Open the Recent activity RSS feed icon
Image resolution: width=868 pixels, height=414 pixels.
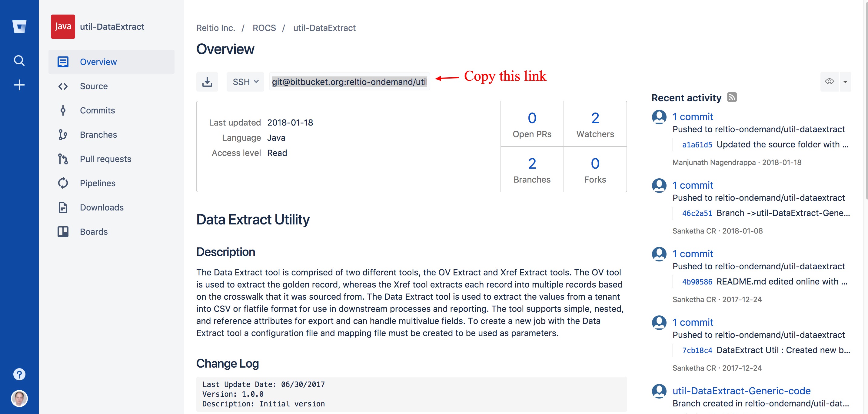pyautogui.click(x=732, y=97)
